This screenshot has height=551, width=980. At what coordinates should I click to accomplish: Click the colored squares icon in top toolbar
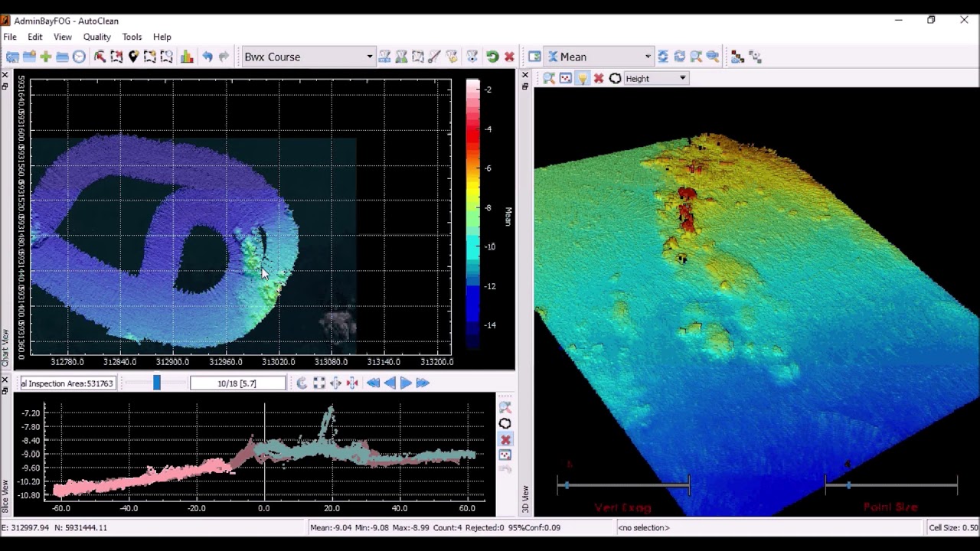click(737, 57)
